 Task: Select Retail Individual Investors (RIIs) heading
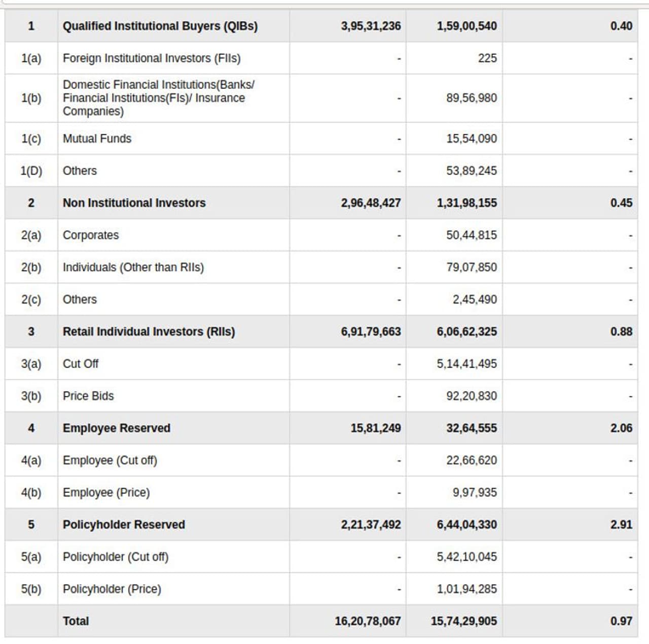[149, 332]
